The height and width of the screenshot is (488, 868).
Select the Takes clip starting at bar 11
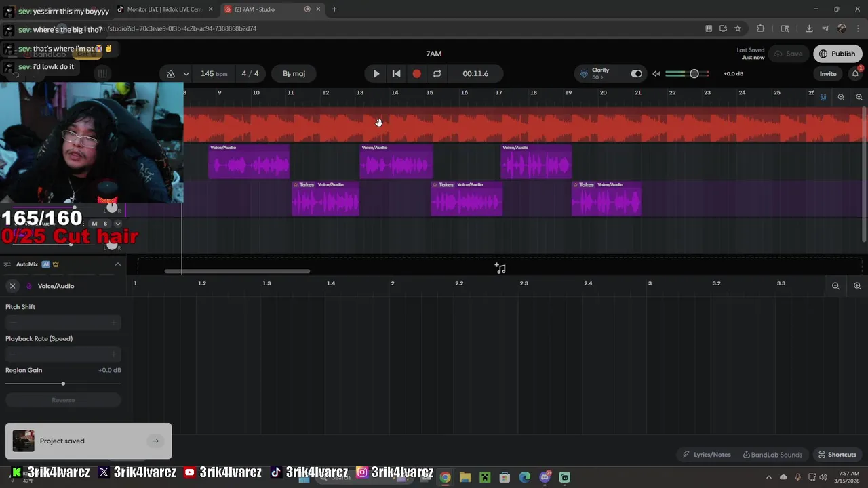tap(325, 198)
